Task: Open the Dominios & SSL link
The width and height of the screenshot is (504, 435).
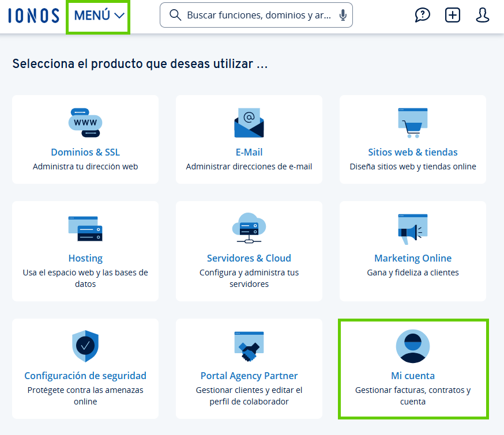Action: [x=85, y=152]
